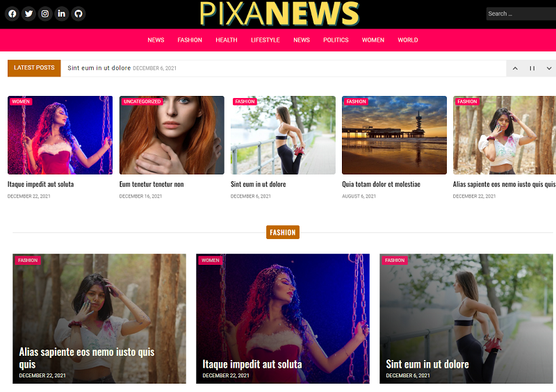Open the GitHub social icon
556x392 pixels.
coord(79,14)
